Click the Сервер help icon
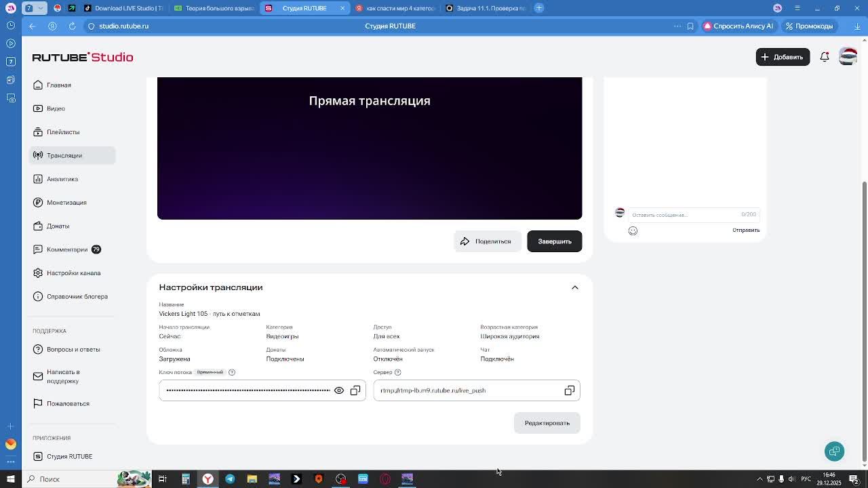Screen dimensions: 868x488 pos(398,372)
